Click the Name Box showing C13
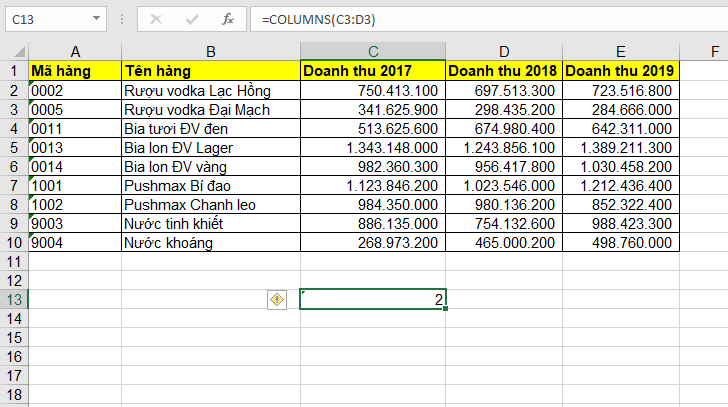This screenshot has width=728, height=407. click(x=45, y=19)
